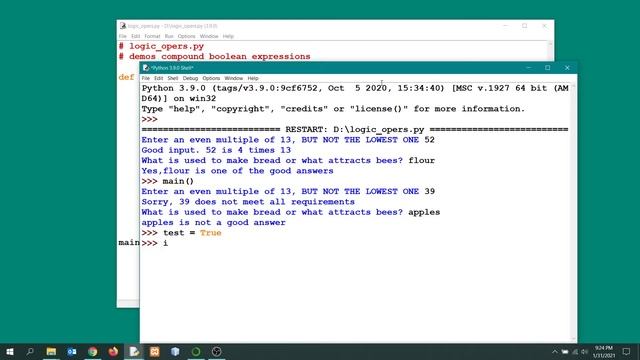Open Format menu in logic_opers.py editor
The image size is (640, 360).
pyautogui.click(x=152, y=36)
